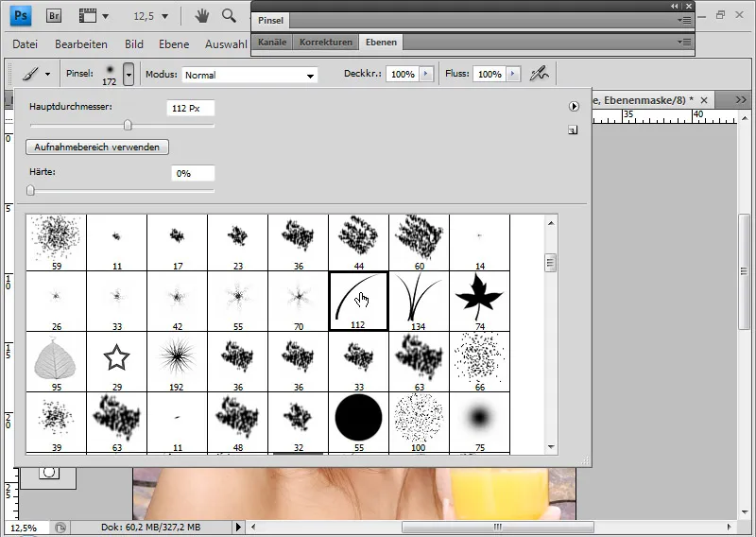Image resolution: width=756 pixels, height=537 pixels.
Task: Select the grass brush 134
Action: [x=419, y=301]
